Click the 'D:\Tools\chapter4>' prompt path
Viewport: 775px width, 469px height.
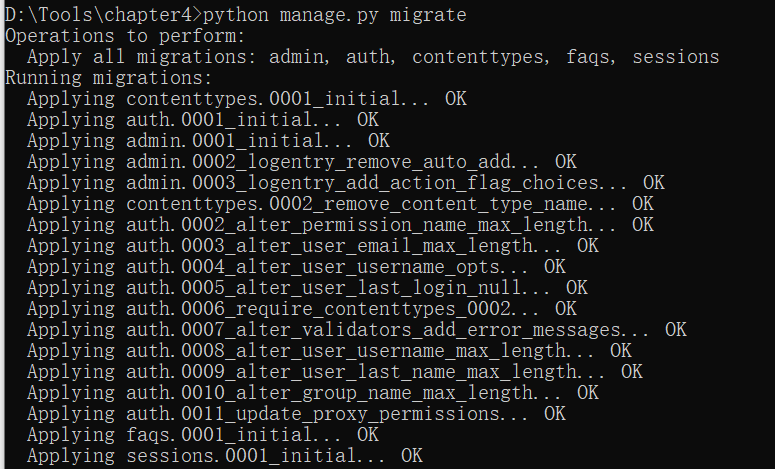point(102,14)
